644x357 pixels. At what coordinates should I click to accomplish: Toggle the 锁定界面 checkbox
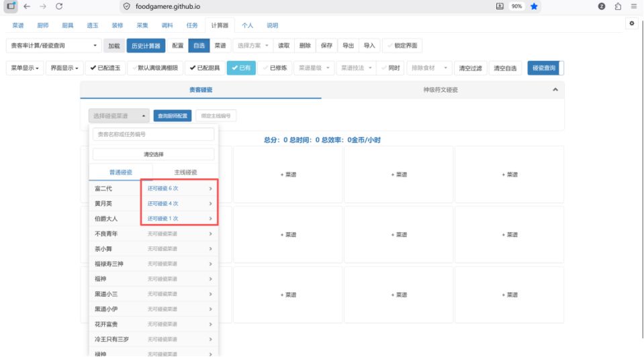tap(402, 46)
